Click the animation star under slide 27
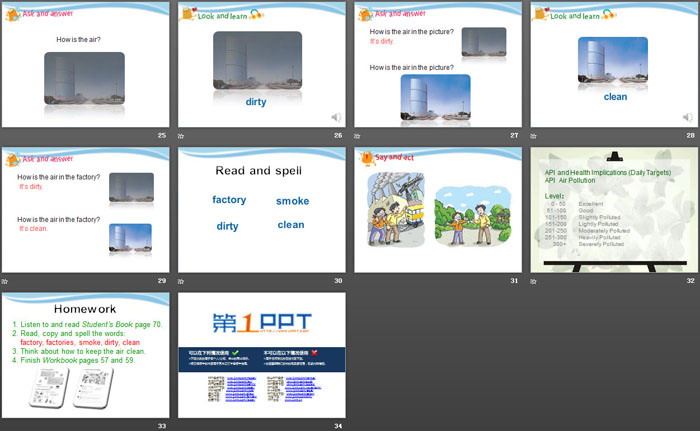Viewport: 700px width, 431px height. [357, 135]
